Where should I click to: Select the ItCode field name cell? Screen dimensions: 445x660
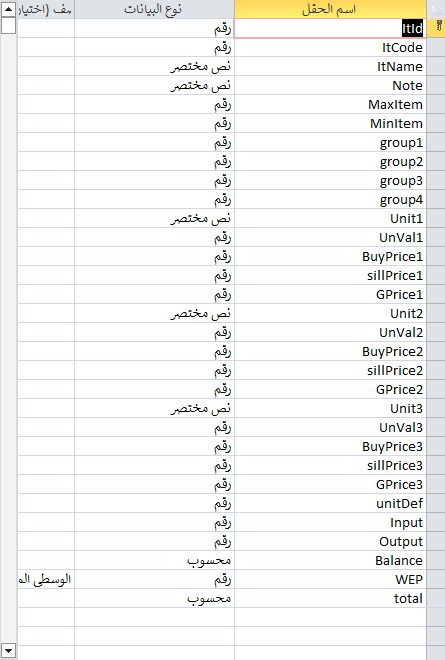pyautogui.click(x=330, y=47)
